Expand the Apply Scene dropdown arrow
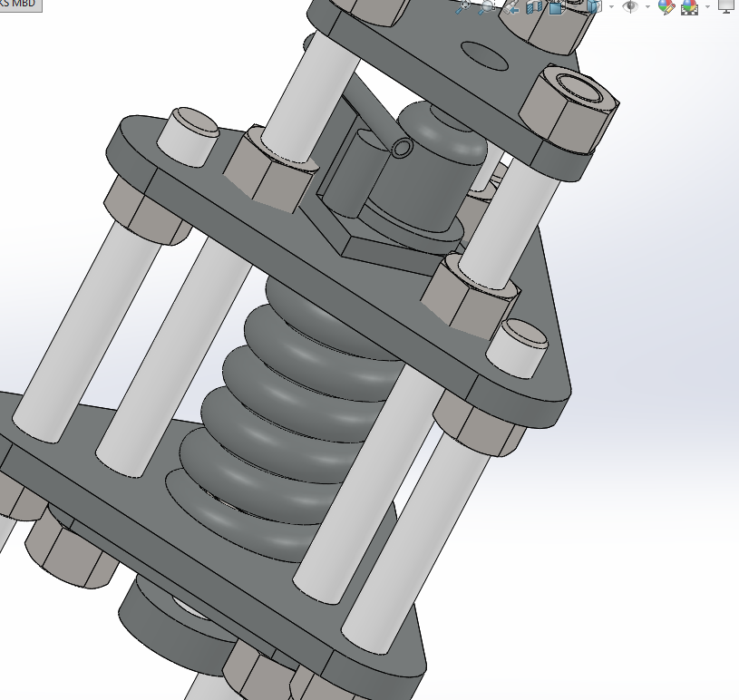Screen dimensions: 739x700 (707, 6)
